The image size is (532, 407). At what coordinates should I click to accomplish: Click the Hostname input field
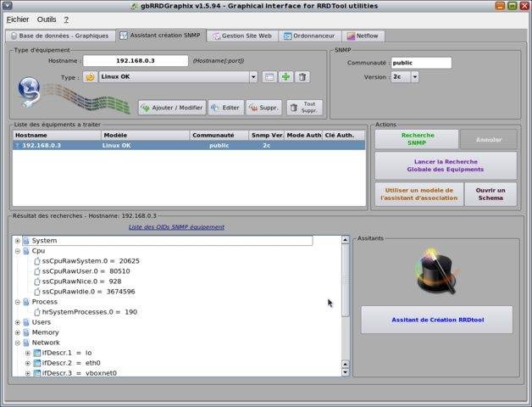click(136, 61)
